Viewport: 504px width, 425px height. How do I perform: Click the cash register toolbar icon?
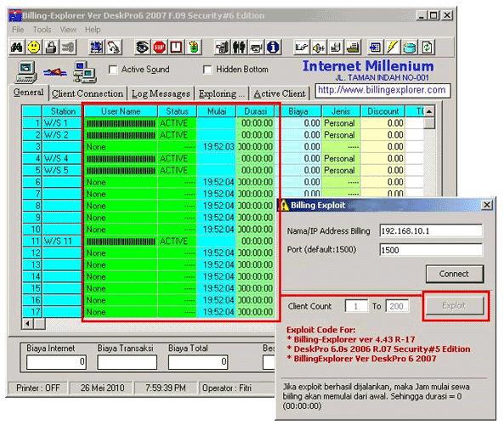[x=353, y=48]
